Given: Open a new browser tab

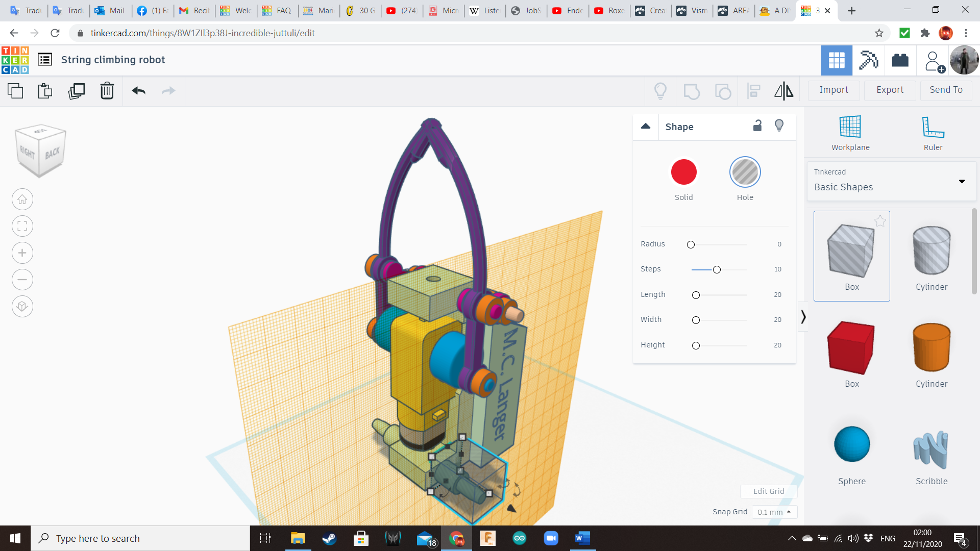Looking at the screenshot, I should pyautogui.click(x=851, y=11).
